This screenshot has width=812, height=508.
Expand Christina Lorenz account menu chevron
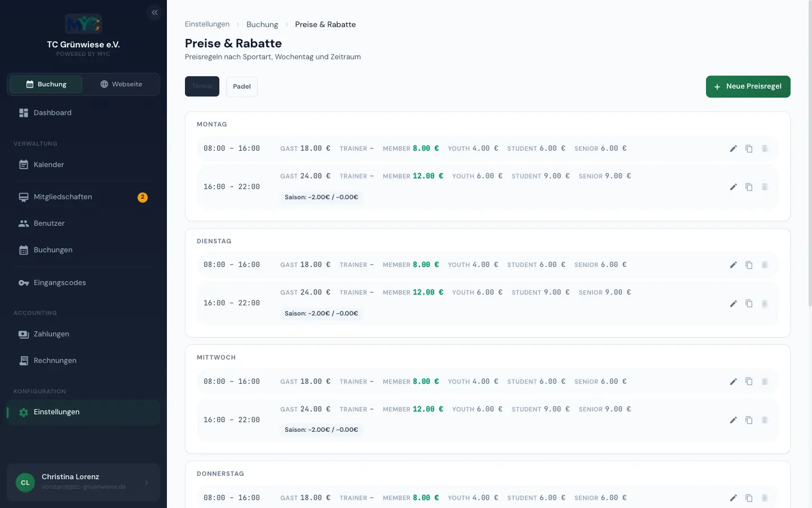(x=147, y=483)
